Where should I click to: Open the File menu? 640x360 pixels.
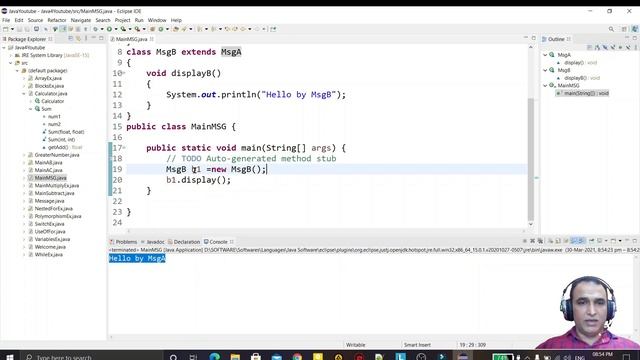point(6,20)
